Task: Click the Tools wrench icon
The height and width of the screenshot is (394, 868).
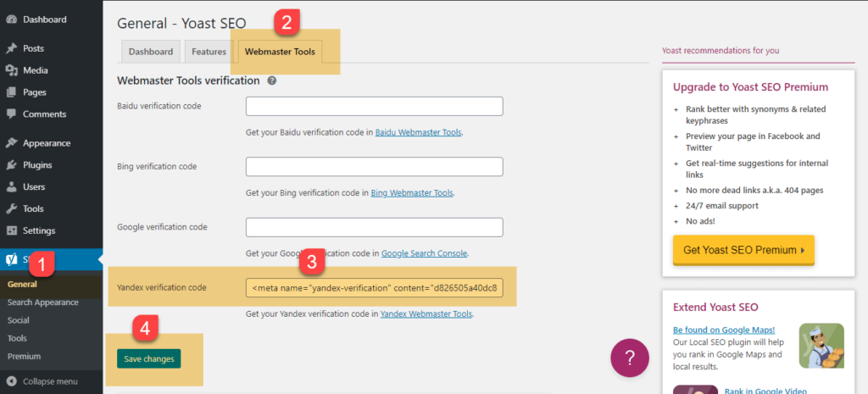Action: click(11, 208)
